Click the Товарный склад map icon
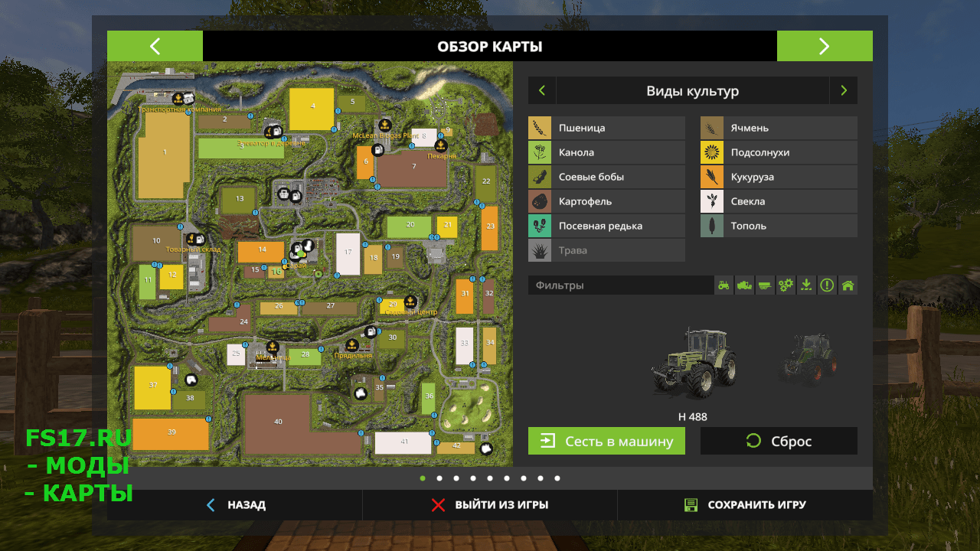Viewport: 980px width, 551px height. [x=191, y=239]
